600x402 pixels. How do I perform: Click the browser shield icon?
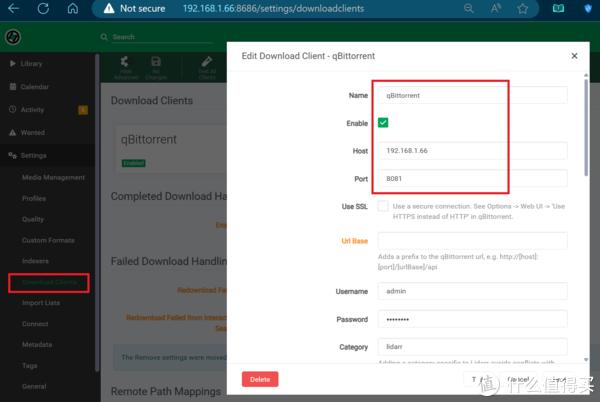click(588, 8)
